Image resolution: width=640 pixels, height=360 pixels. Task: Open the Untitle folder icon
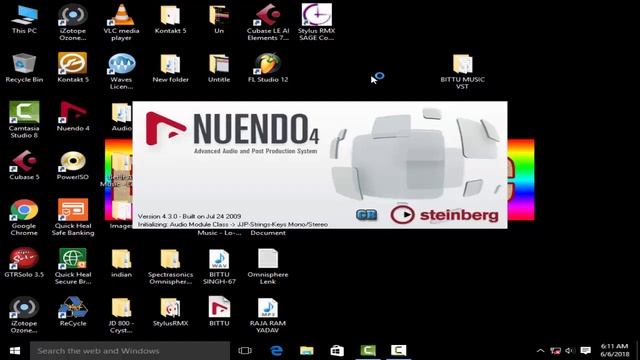219,68
